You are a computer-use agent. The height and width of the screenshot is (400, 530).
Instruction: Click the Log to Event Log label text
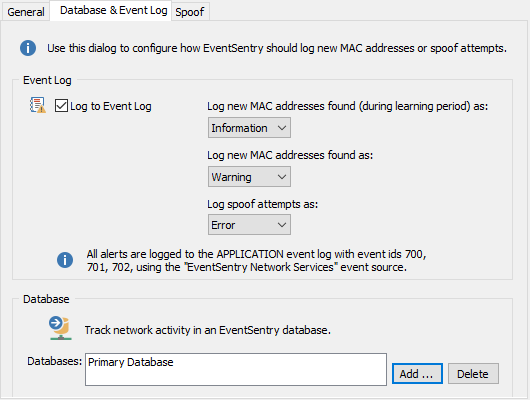point(111,106)
